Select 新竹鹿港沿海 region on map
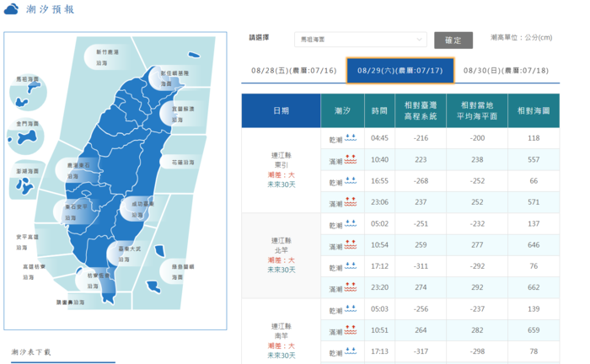The width and height of the screenshot is (590, 364). 106,57
